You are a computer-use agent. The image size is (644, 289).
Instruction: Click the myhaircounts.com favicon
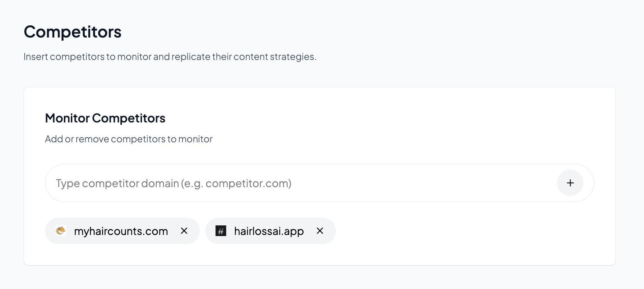click(x=61, y=231)
